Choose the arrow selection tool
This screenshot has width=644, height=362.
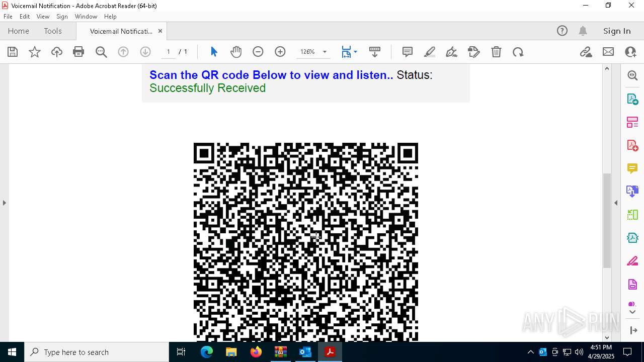(x=214, y=52)
